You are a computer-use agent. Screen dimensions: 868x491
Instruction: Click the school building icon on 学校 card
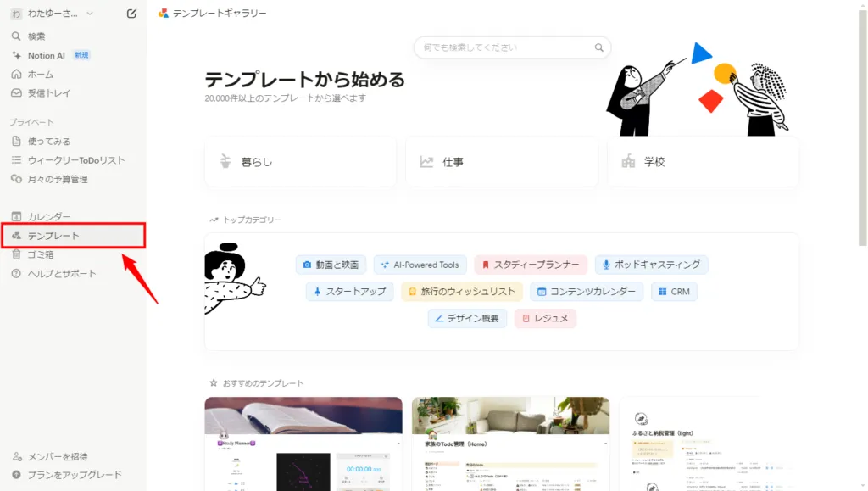[628, 162]
